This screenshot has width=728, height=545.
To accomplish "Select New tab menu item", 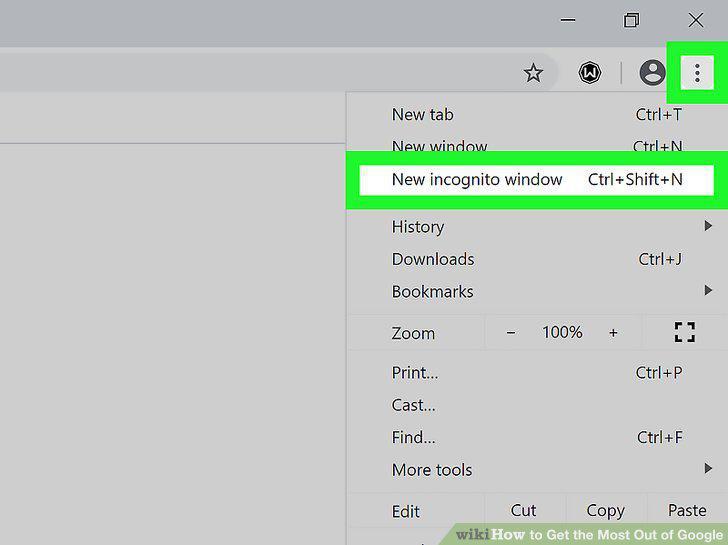I will pyautogui.click(x=537, y=115).
